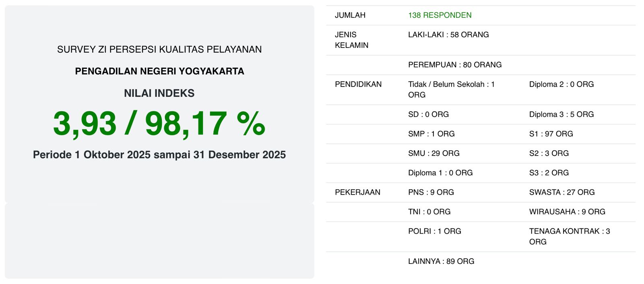Click the PENDIDIKAN row label
Viewport: 644px width, 284px height.
click(358, 84)
